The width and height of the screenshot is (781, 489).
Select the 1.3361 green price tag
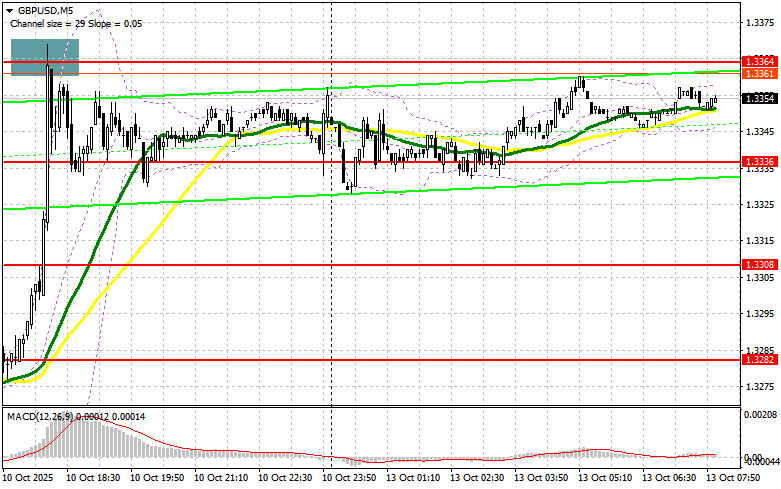pos(757,73)
